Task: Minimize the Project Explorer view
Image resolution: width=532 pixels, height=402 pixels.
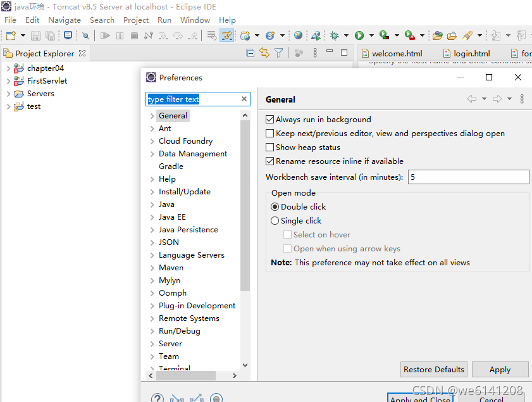Action: pyautogui.click(x=330, y=51)
